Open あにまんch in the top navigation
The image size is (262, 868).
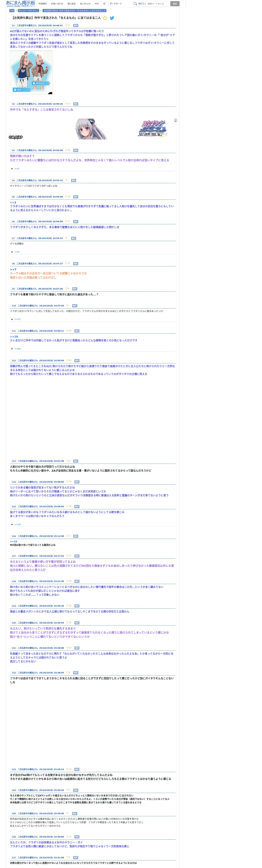pos(85,4)
